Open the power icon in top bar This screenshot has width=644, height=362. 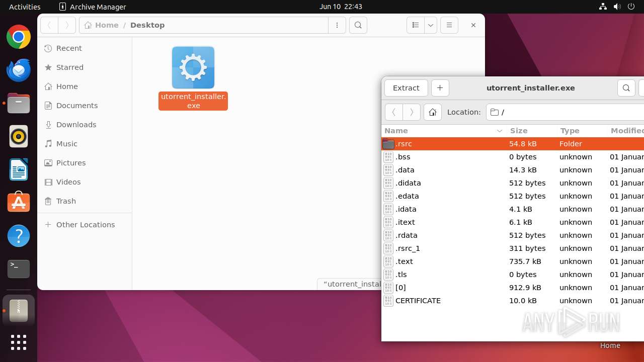[631, 7]
